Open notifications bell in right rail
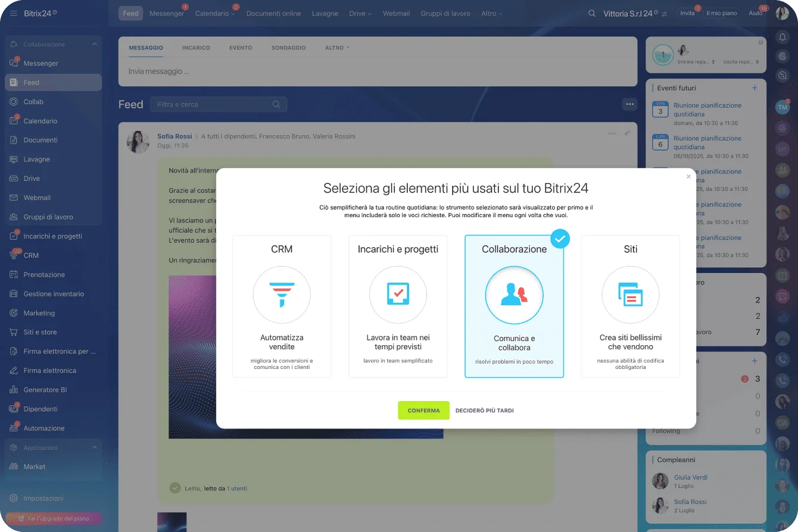Screen dimensions: 798x532 click(783, 37)
